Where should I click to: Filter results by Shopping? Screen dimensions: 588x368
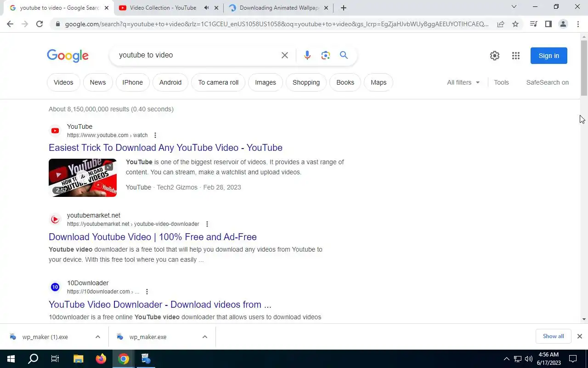click(x=306, y=82)
